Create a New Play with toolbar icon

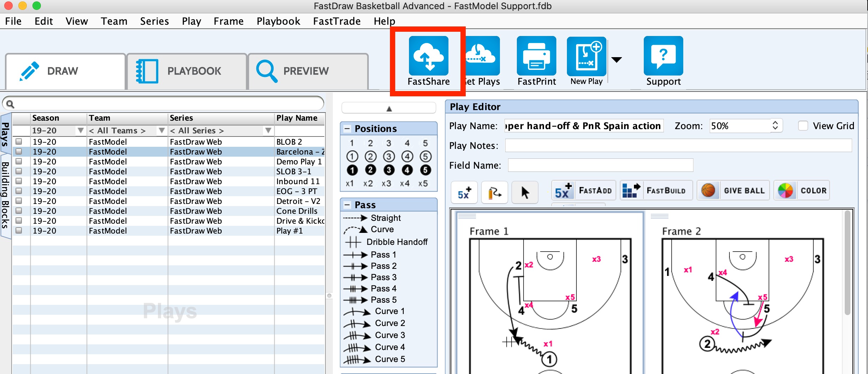(586, 56)
